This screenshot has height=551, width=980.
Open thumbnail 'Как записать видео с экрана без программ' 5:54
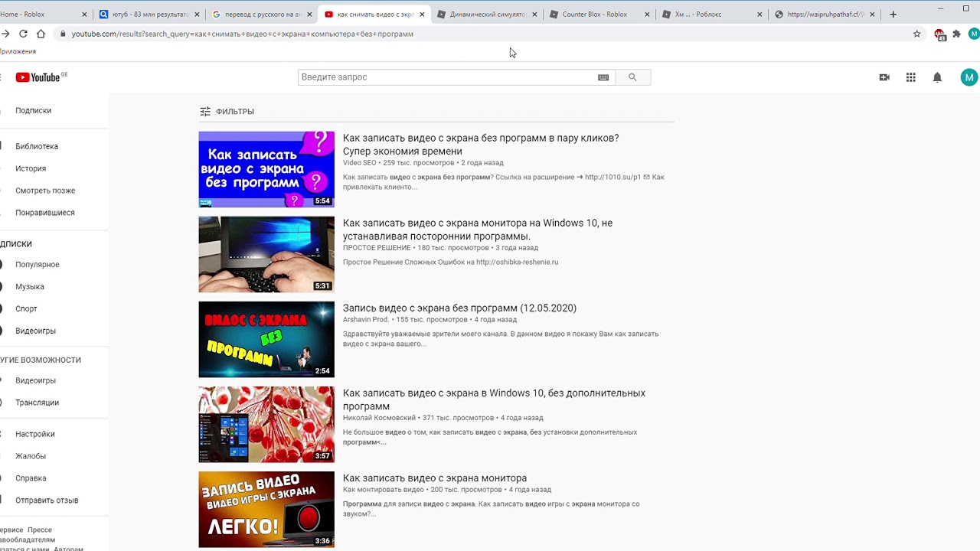(266, 169)
